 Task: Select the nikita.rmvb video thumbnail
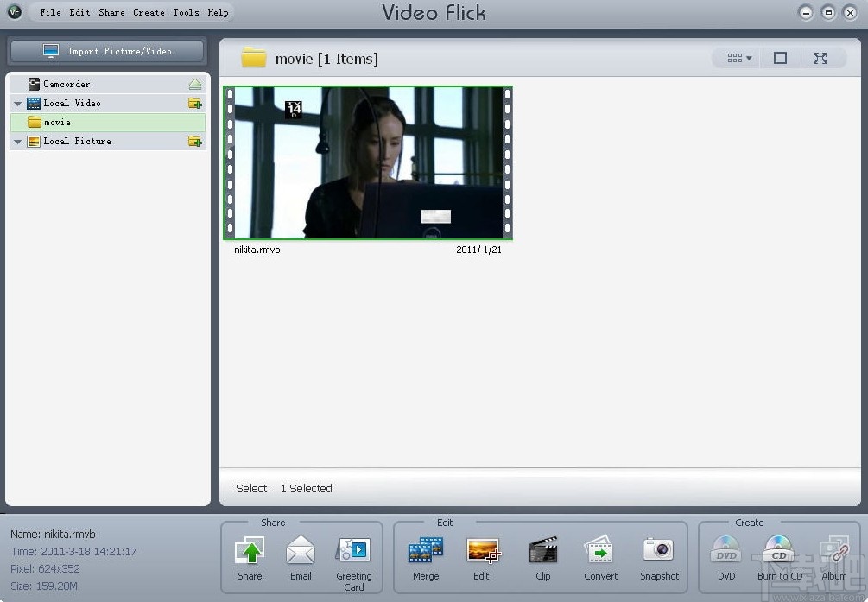coord(368,163)
